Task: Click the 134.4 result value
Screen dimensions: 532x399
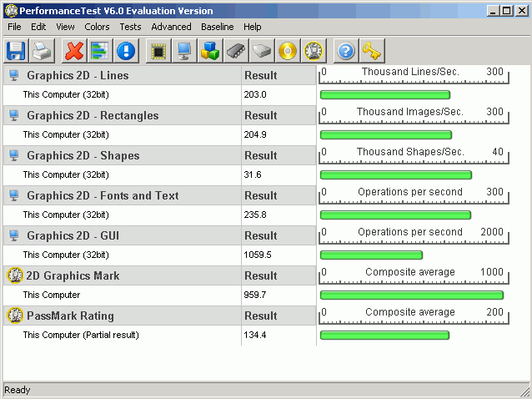Action: pos(255,336)
